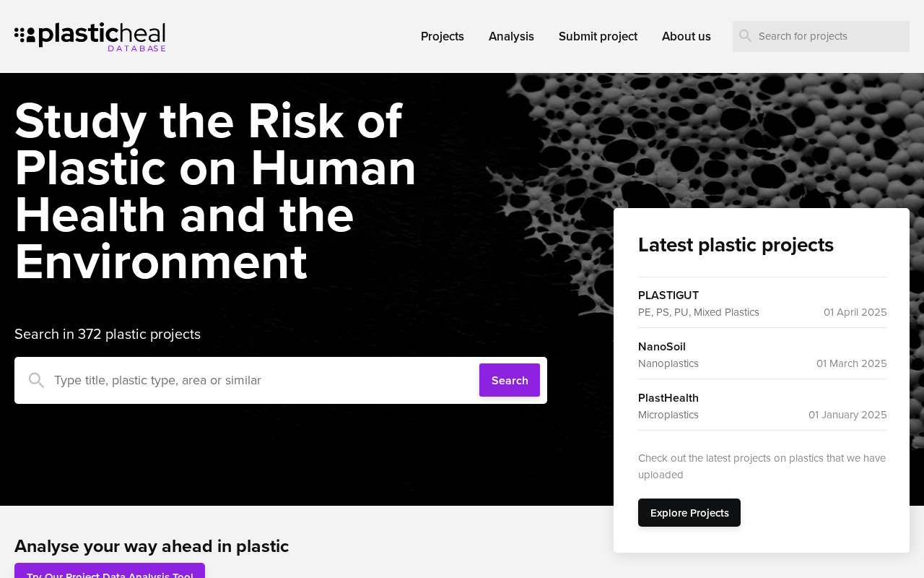
Task: Click the Microplastics type label
Action: [x=668, y=415]
